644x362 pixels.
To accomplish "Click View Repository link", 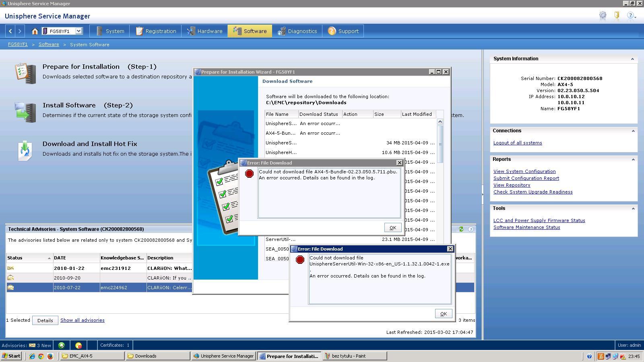I will [512, 185].
